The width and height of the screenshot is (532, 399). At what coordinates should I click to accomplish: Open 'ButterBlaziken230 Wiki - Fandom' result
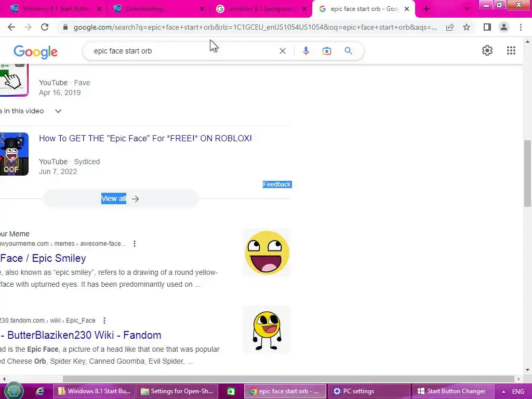(x=81, y=335)
